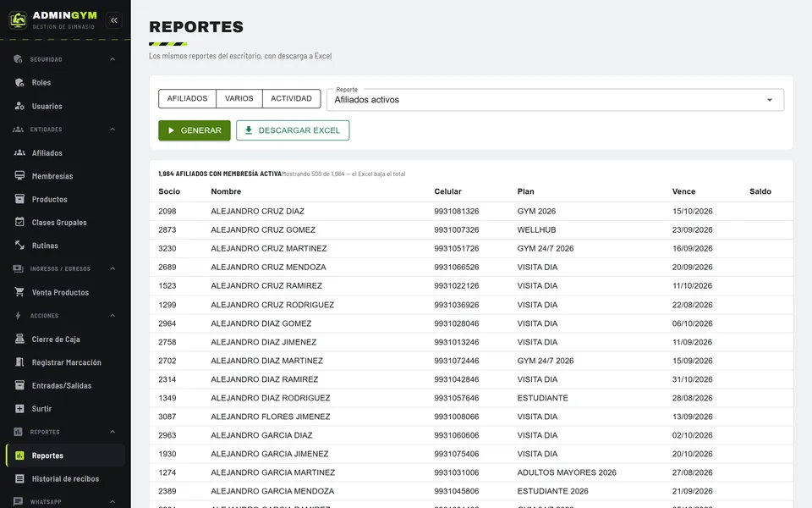
Task: Click the Nombre column header
Action: [x=226, y=191]
